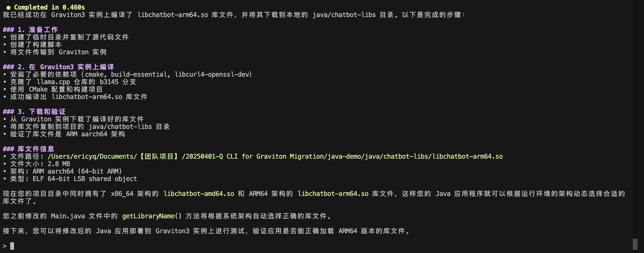This screenshot has width=644, height=253.
Task: Open the /Users/ericyq/Documents file path
Action: (x=275, y=157)
